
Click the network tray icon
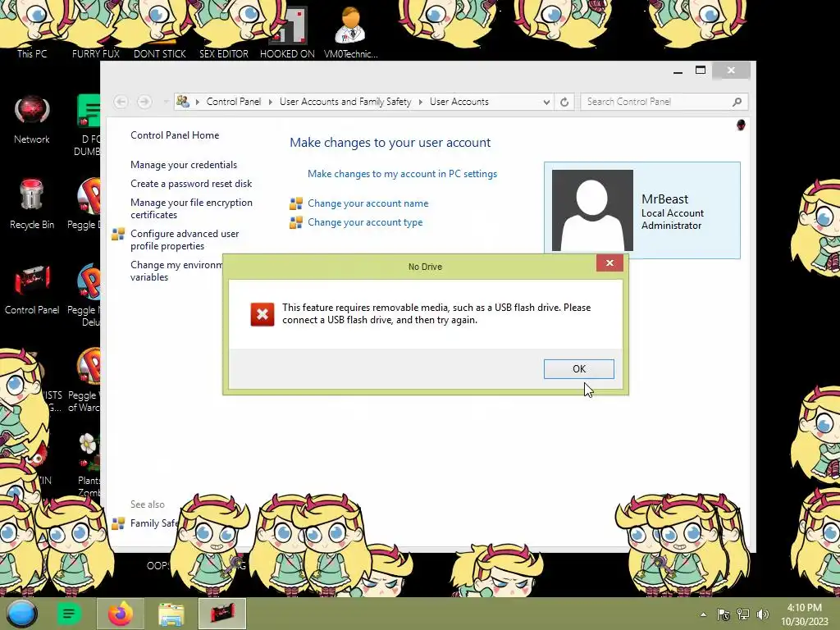point(743,614)
